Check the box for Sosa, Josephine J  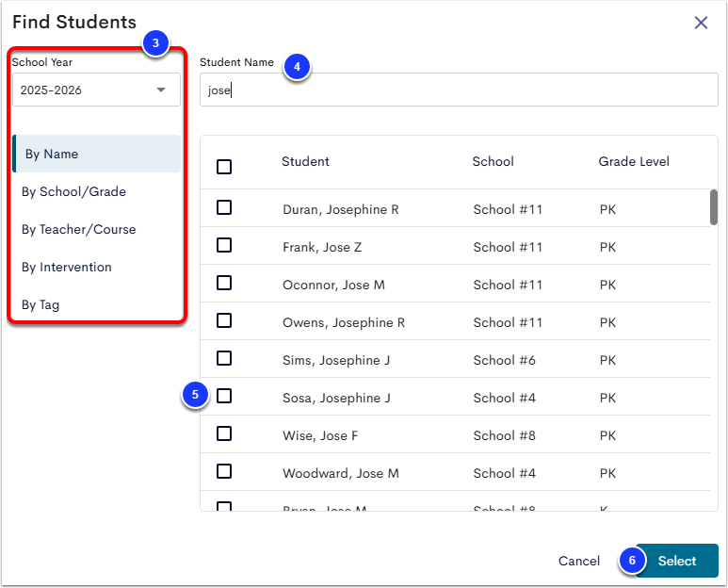(224, 396)
